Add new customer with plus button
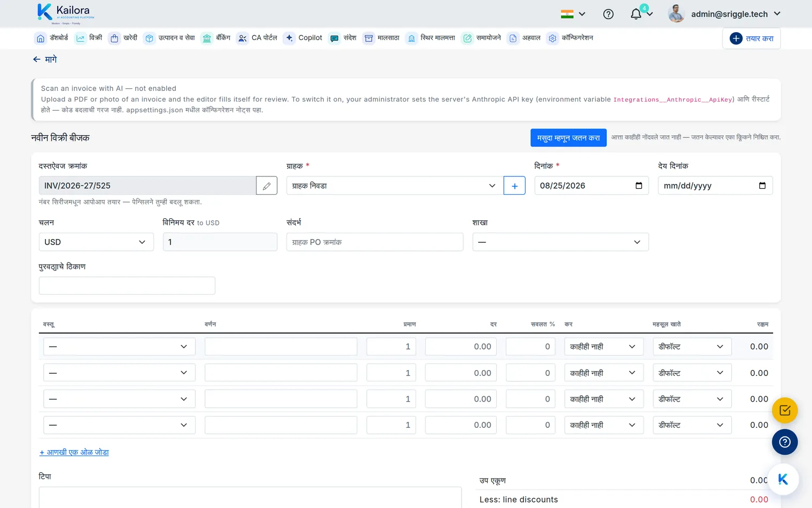 tap(514, 186)
